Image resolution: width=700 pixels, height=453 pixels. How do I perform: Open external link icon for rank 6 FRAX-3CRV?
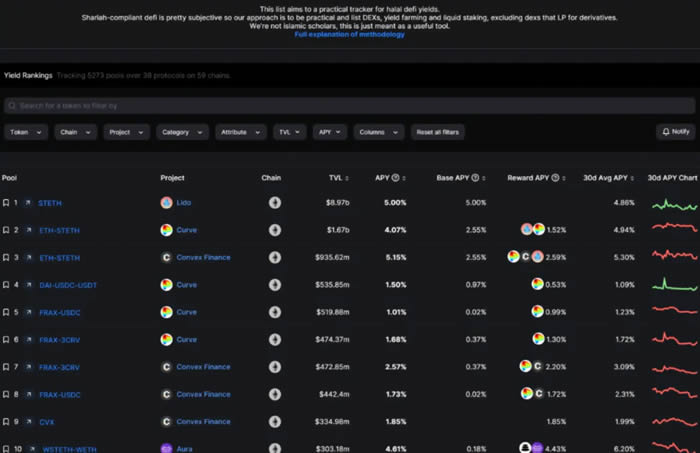tap(29, 340)
